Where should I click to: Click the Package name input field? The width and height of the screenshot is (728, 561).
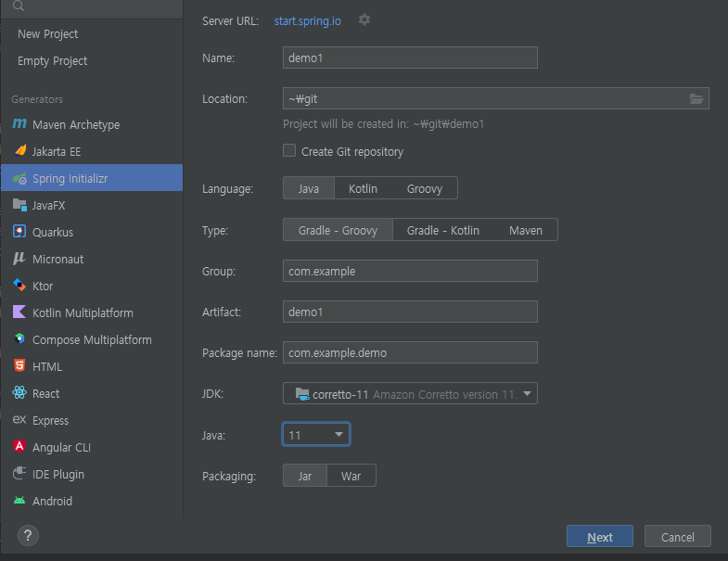(410, 352)
